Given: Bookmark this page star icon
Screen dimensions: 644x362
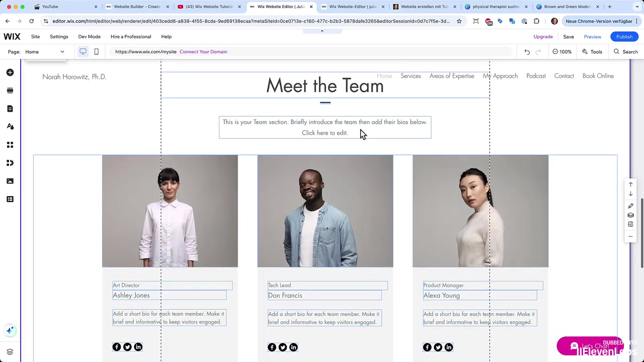Looking at the screenshot, I should pyautogui.click(x=459, y=21).
